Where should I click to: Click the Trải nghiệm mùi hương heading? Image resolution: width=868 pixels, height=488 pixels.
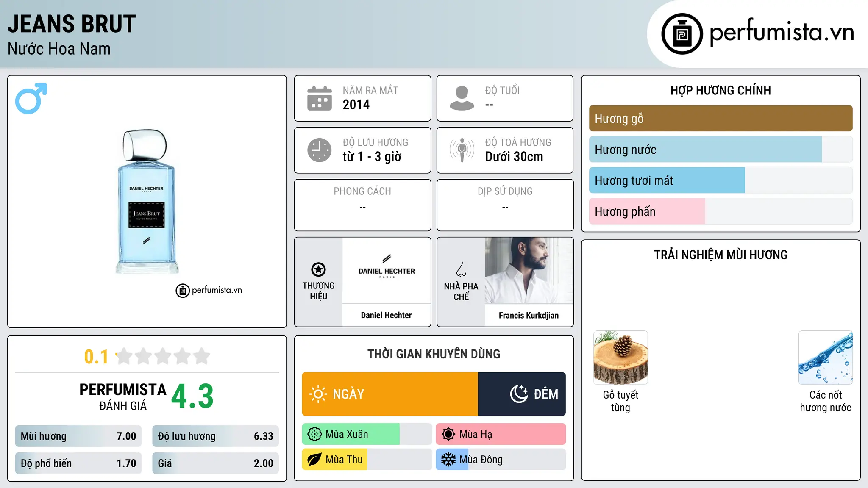pyautogui.click(x=721, y=255)
